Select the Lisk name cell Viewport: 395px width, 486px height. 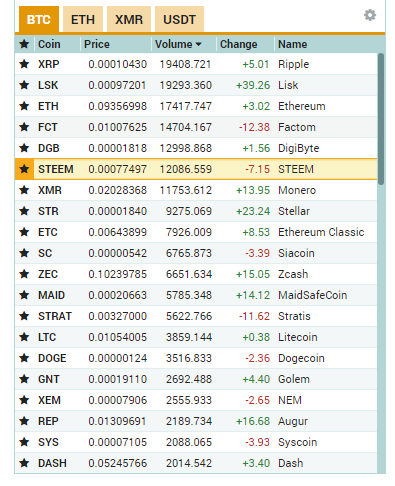tap(288, 85)
